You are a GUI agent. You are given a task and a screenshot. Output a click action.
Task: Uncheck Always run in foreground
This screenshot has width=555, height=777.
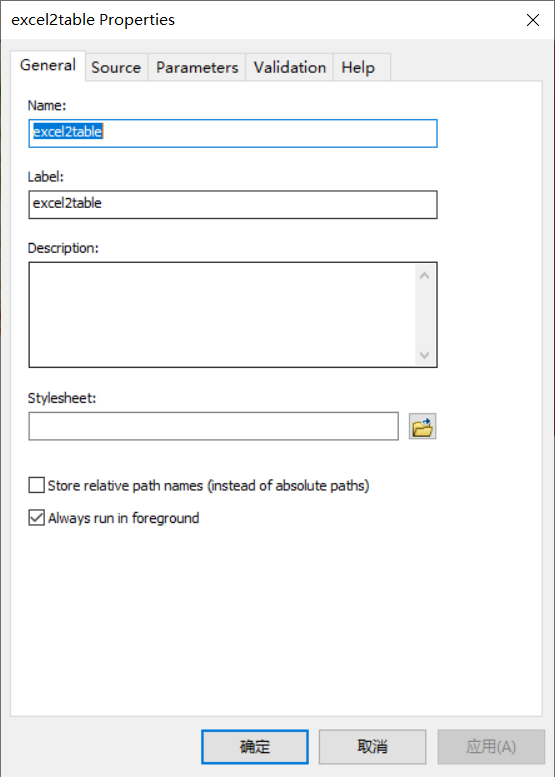point(36,518)
